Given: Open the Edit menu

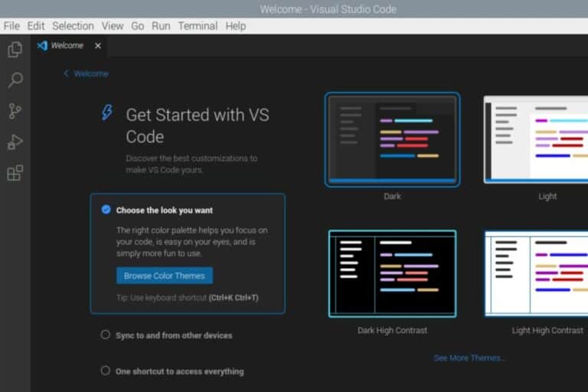Looking at the screenshot, I should tap(36, 26).
